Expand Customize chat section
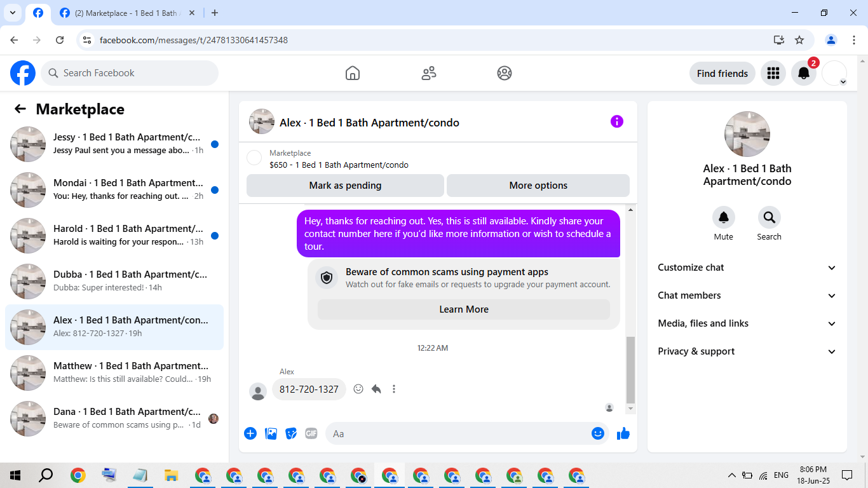Image resolution: width=868 pixels, height=488 pixels. click(x=747, y=268)
